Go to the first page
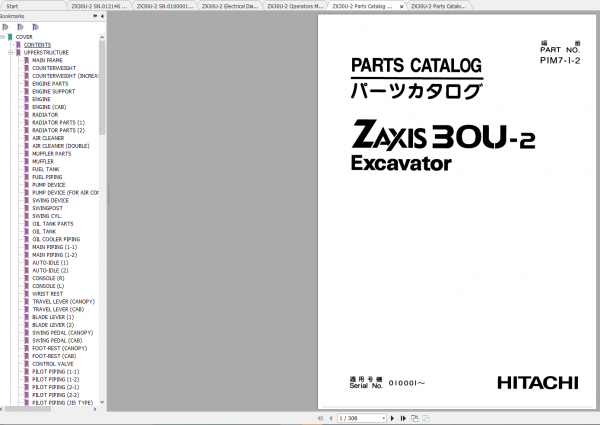The image size is (600, 425). [320, 418]
